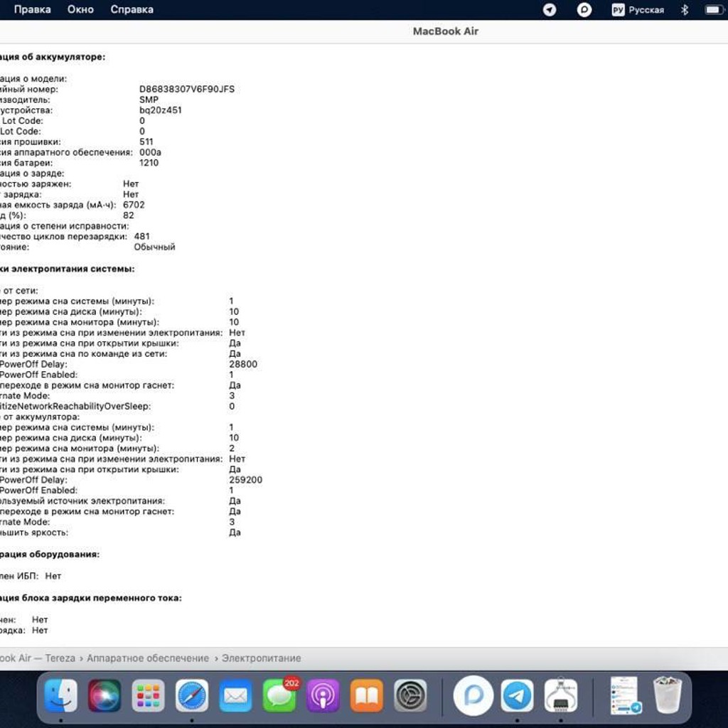The image size is (728, 728).
Task: Open Telegram from the dock
Action: pyautogui.click(x=518, y=695)
